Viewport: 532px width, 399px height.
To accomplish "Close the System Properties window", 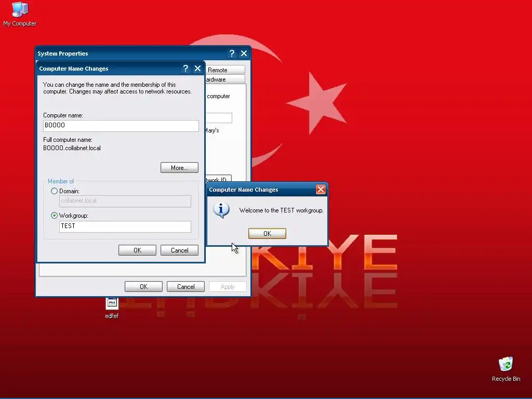I will tap(244, 54).
